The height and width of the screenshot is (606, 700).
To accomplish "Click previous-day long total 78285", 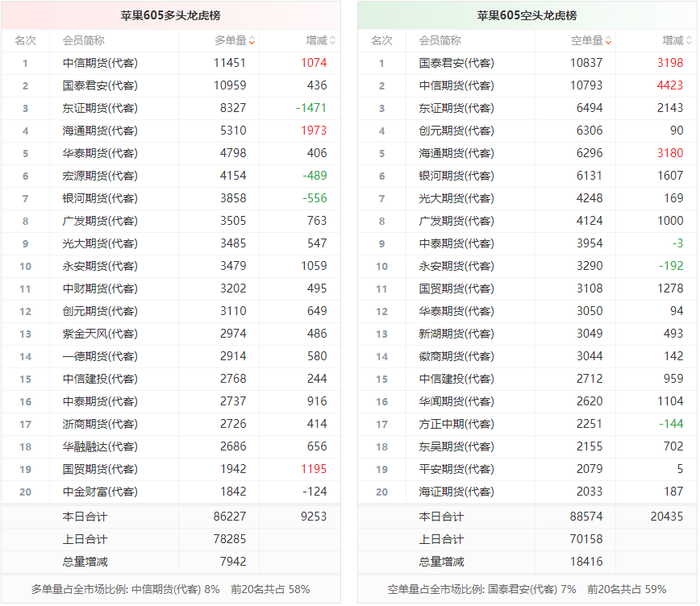I will [230, 539].
